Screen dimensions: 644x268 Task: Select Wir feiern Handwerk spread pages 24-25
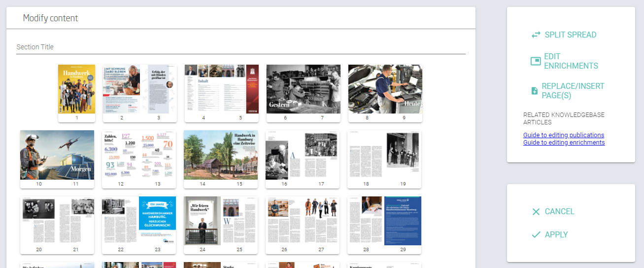[221, 221]
